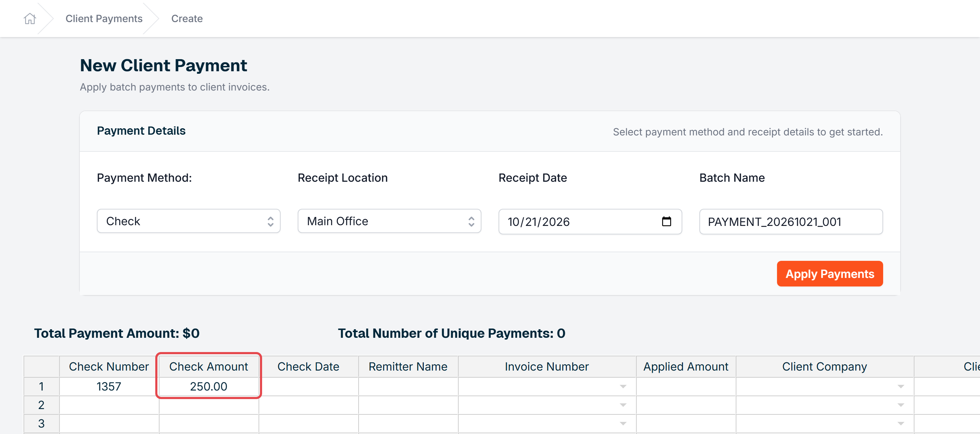Expand Client Company dropdown in row 3
The image size is (980, 434).
click(901, 424)
